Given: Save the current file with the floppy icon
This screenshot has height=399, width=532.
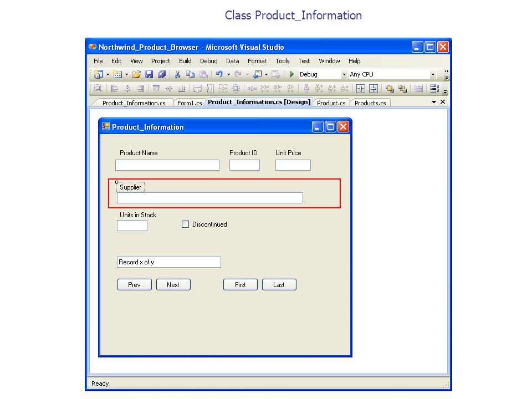Looking at the screenshot, I should (x=149, y=74).
